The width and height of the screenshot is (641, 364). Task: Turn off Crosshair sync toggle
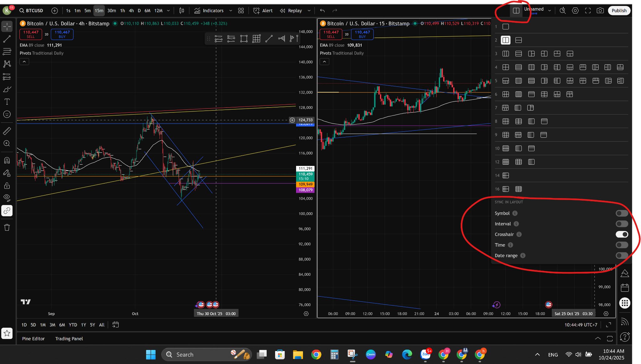[x=622, y=234]
